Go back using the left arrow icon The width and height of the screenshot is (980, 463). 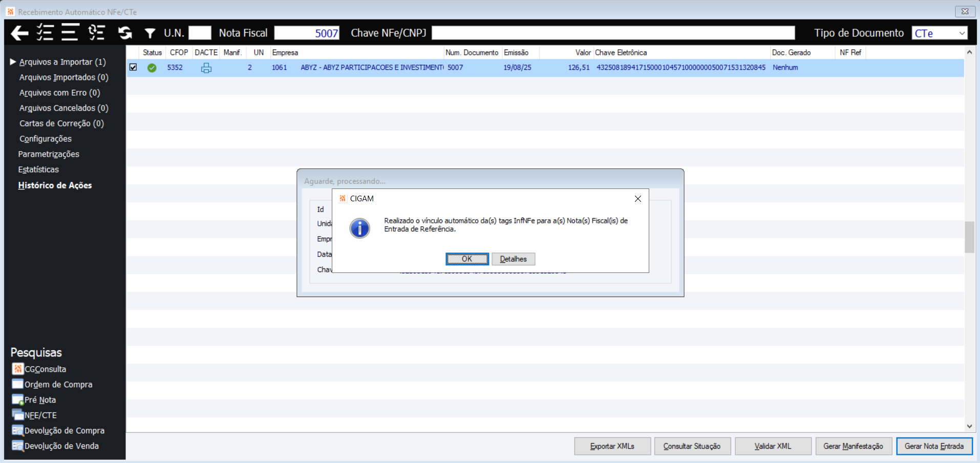click(19, 33)
